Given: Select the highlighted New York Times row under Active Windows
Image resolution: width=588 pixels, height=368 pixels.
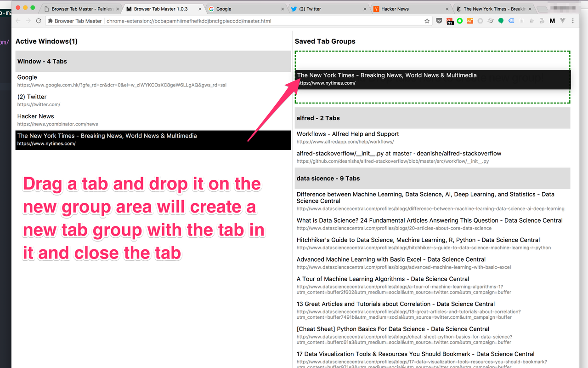Looking at the screenshot, I should tap(153, 140).
